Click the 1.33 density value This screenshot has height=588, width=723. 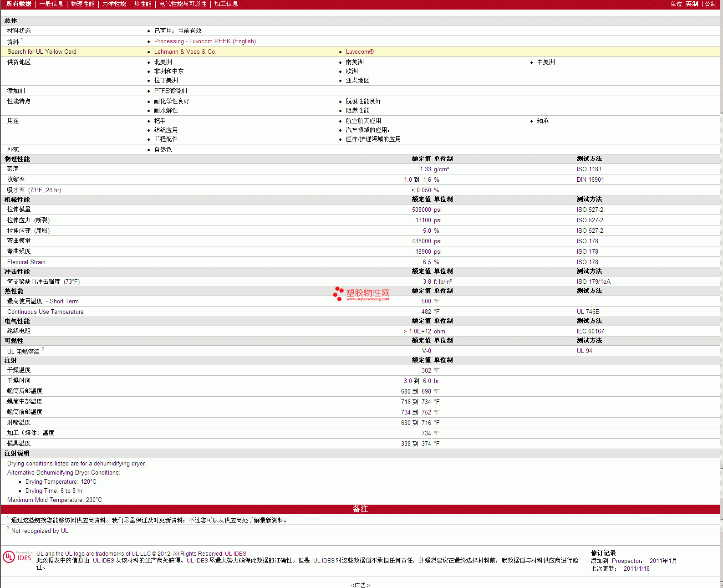pos(425,169)
